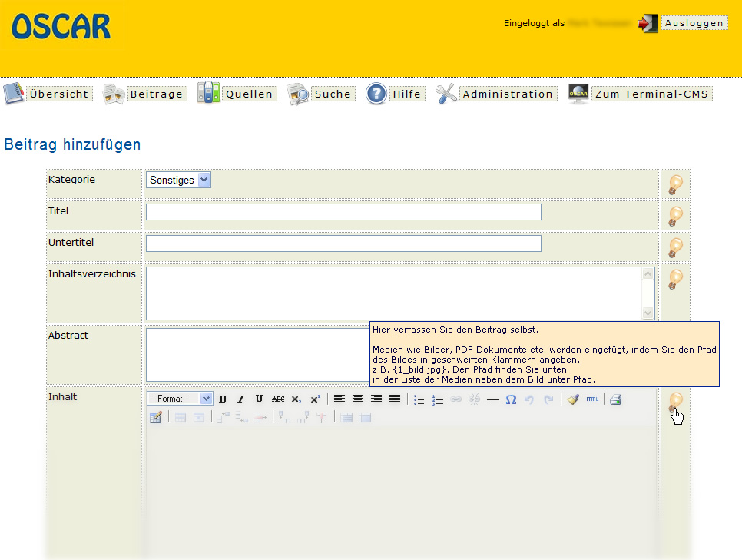This screenshot has height=560, width=742.
Task: Click into the Titel input field
Action: [343, 212]
